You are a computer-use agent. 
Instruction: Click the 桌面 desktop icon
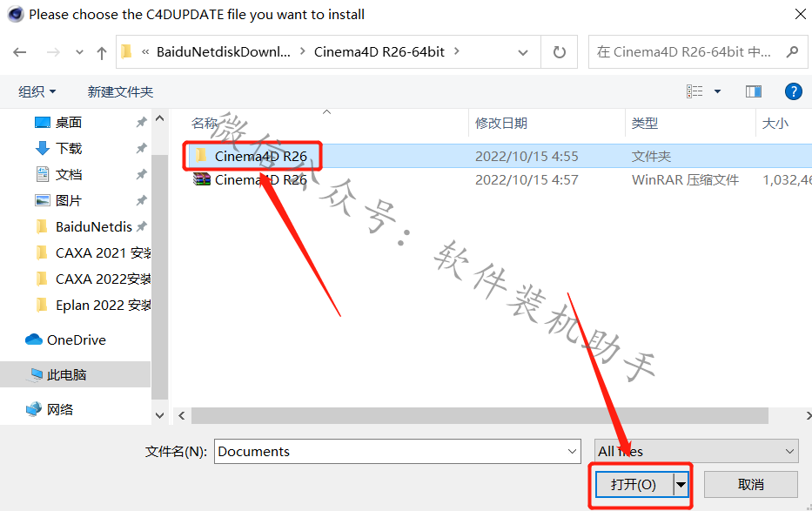pos(43,123)
